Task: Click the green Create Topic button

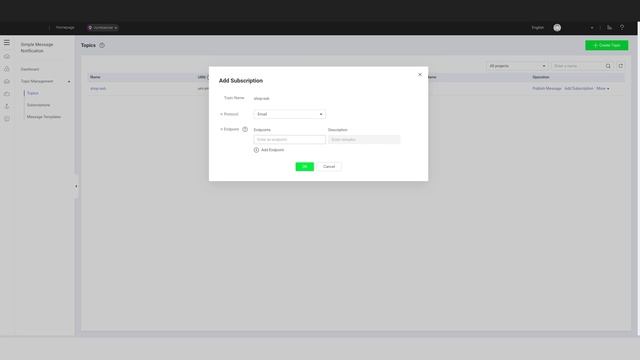Action: (x=607, y=45)
